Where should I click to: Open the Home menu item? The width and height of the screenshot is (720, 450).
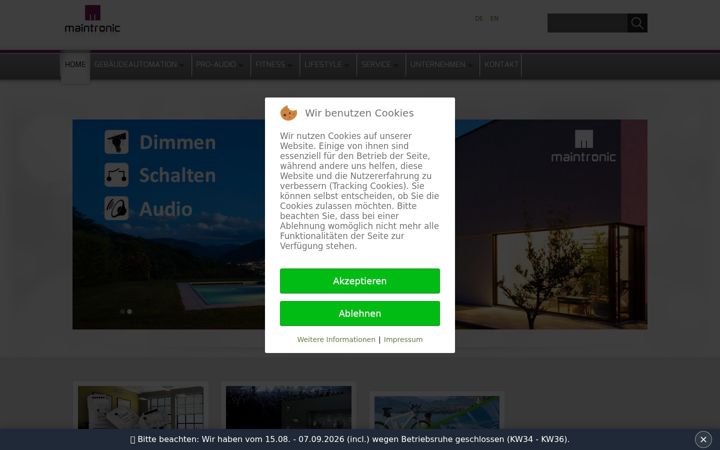(75, 65)
